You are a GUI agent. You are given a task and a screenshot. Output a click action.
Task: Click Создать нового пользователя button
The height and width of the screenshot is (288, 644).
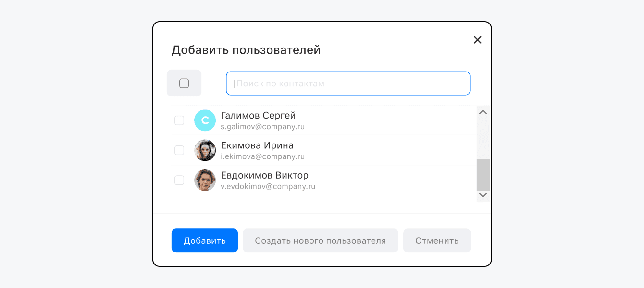(x=320, y=240)
